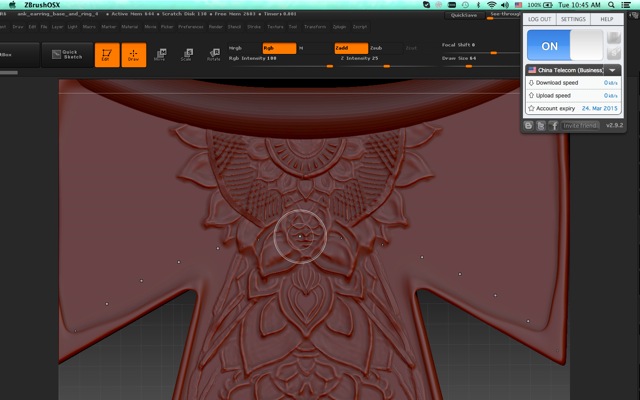Open the Render menu
640x400 pixels.
click(216, 27)
